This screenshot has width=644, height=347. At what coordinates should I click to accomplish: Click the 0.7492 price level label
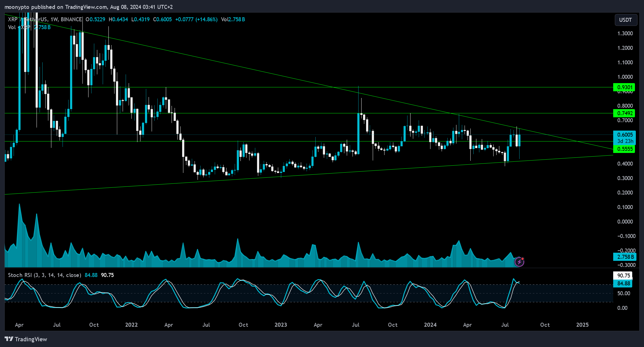coord(624,113)
